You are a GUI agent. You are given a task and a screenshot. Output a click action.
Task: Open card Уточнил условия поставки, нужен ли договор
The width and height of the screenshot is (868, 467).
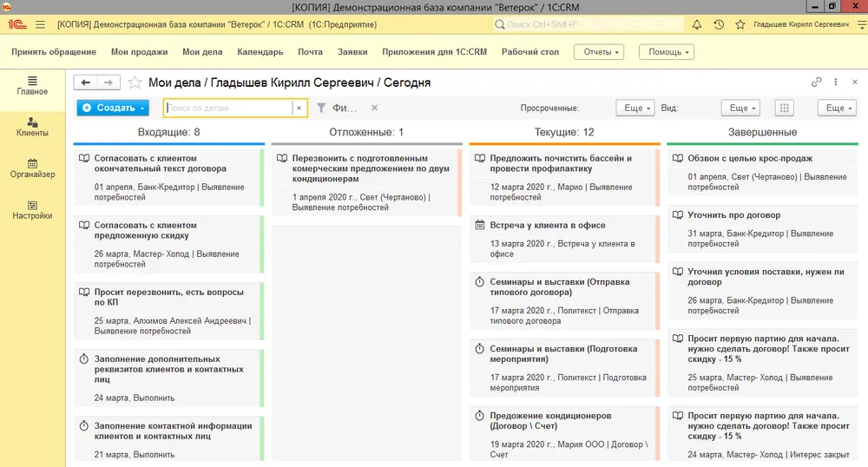pyautogui.click(x=762, y=291)
